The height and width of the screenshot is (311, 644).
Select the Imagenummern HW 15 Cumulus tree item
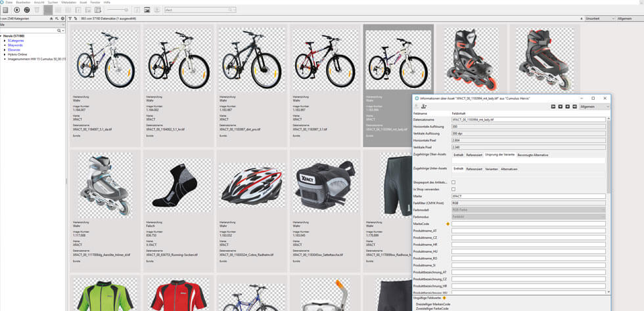[x=37, y=58]
